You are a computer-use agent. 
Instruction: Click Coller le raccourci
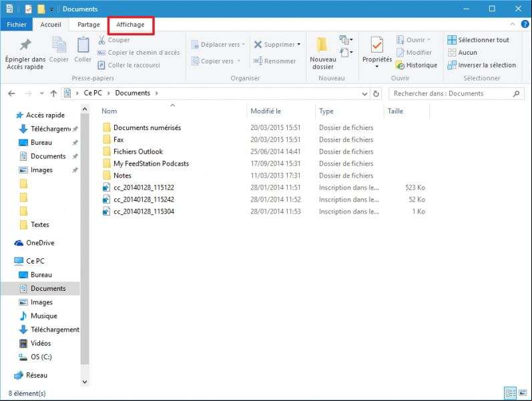[129, 65]
